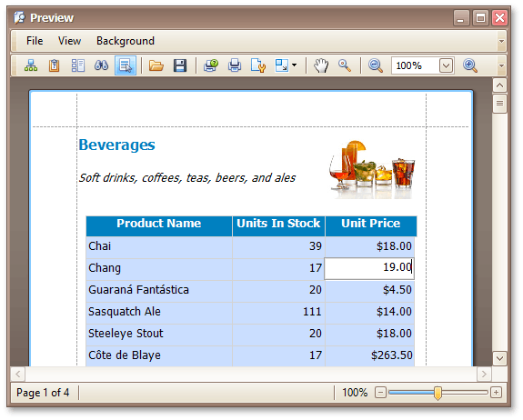
Task: Click the zoom slider handle
Action: coord(438,393)
